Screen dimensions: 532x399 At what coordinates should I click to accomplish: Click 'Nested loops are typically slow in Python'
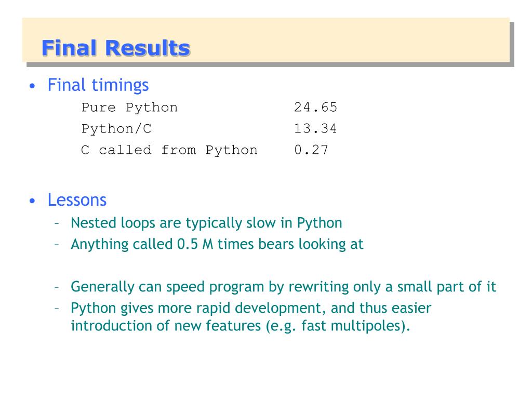tap(206, 223)
